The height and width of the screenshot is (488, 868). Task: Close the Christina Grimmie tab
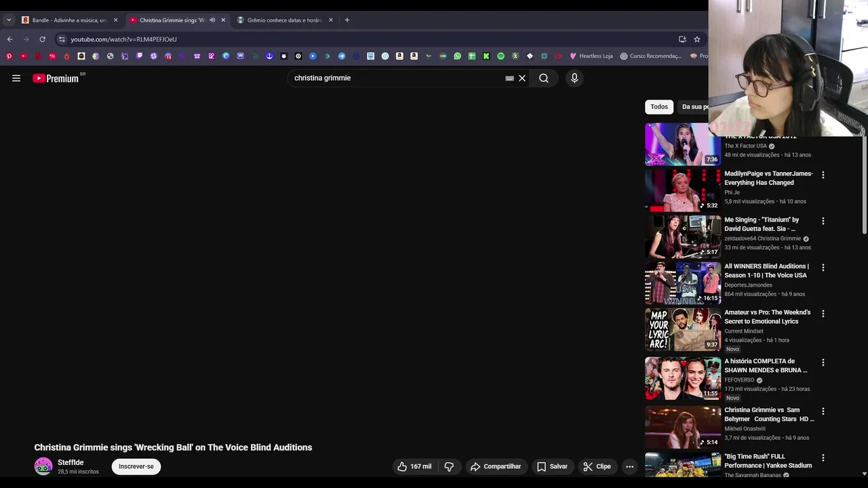point(223,20)
